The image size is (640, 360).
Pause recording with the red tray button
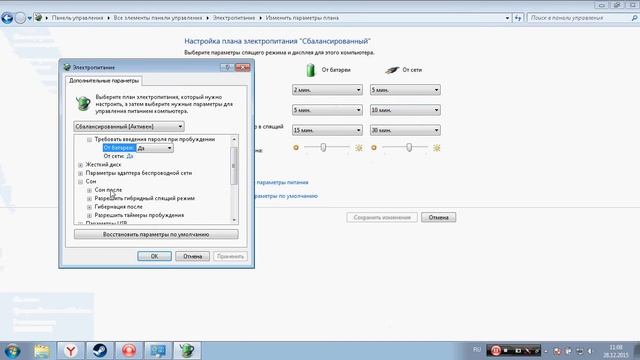coord(496,351)
